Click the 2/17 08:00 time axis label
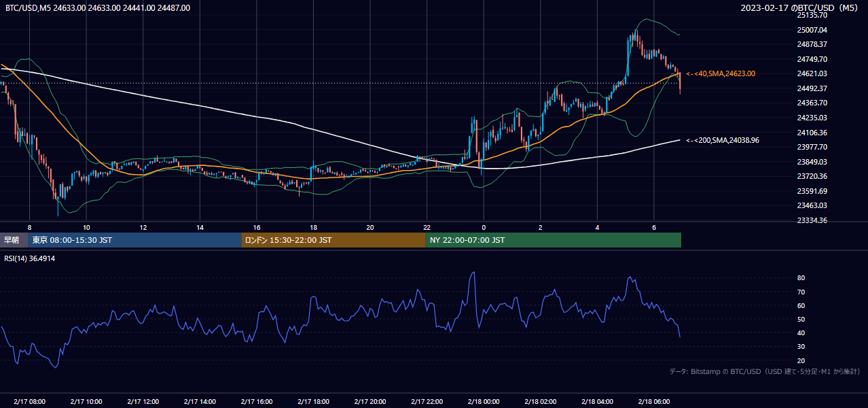Viewport: 868px width, 408px height. coord(29,402)
